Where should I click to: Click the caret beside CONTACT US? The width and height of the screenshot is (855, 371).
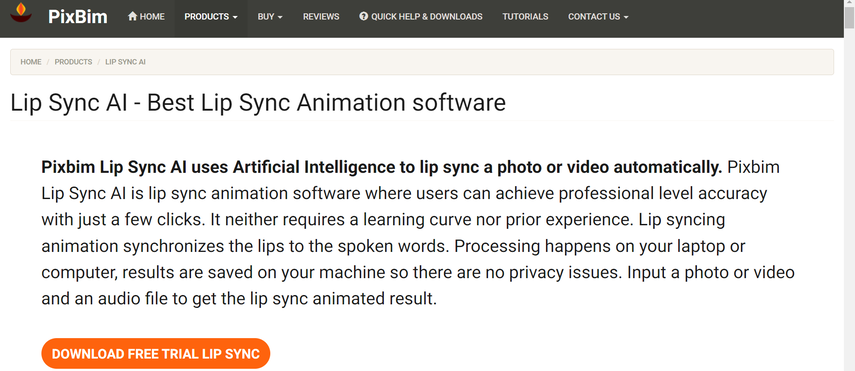click(x=626, y=17)
